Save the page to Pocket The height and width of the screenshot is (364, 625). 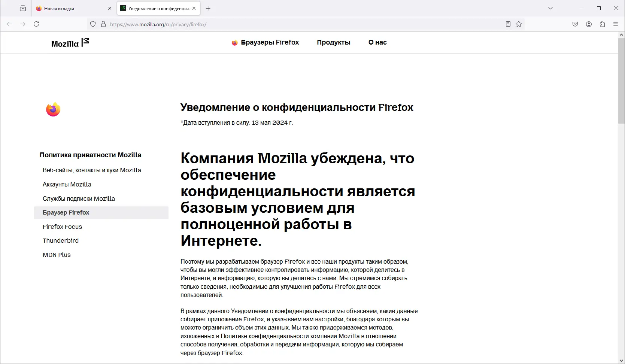pos(575,24)
